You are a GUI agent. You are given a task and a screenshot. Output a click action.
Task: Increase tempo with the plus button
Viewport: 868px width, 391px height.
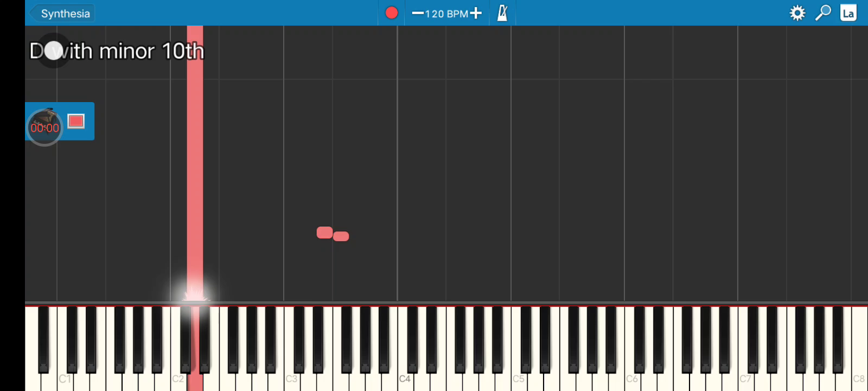[x=476, y=13]
